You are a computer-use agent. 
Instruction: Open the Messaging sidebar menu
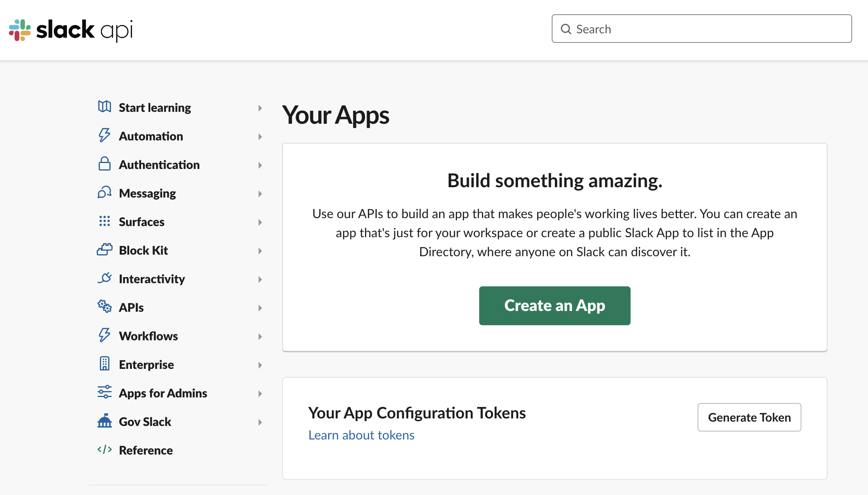260,194
